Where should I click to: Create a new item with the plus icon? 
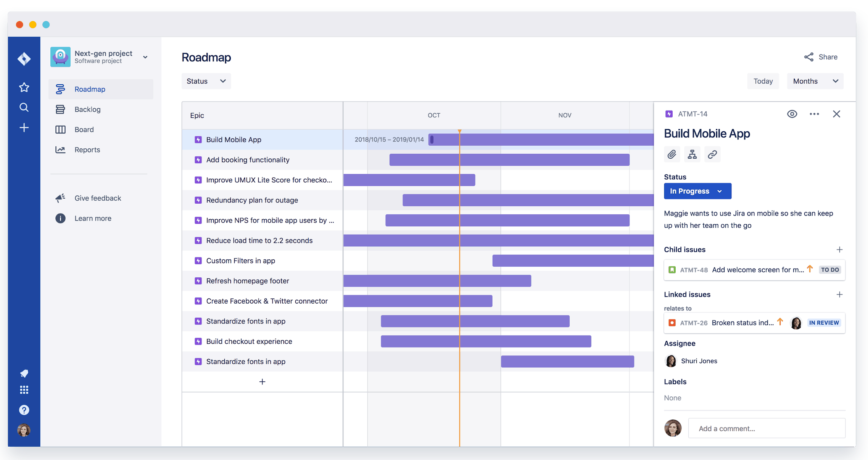coord(24,127)
